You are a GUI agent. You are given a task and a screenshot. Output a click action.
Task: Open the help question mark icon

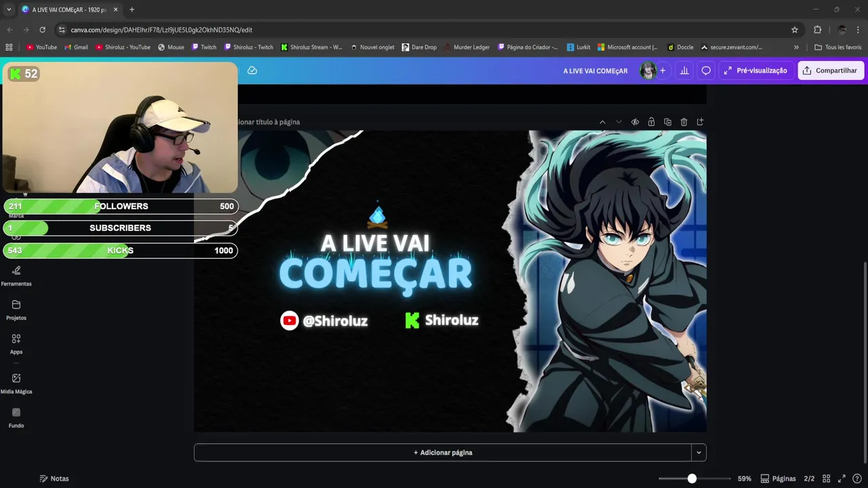pos(857,479)
